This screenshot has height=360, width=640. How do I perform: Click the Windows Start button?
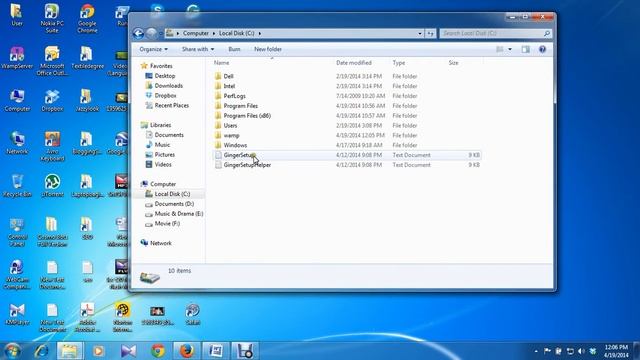(x=12, y=351)
